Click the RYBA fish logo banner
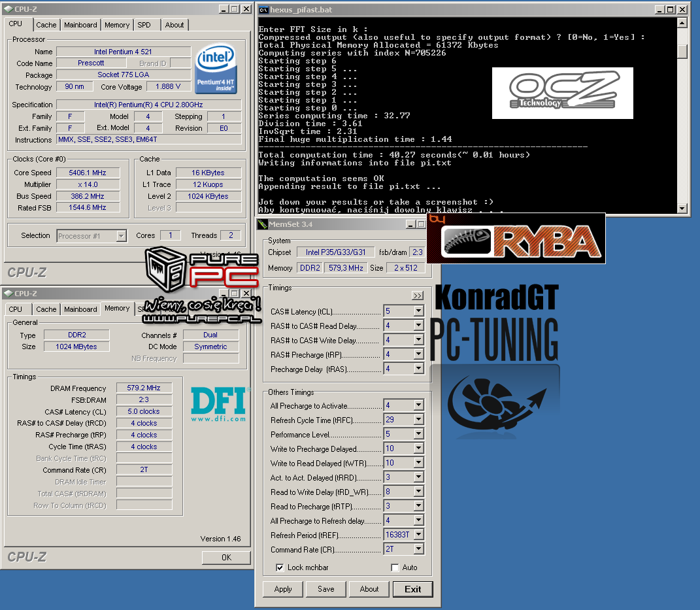 [x=516, y=239]
